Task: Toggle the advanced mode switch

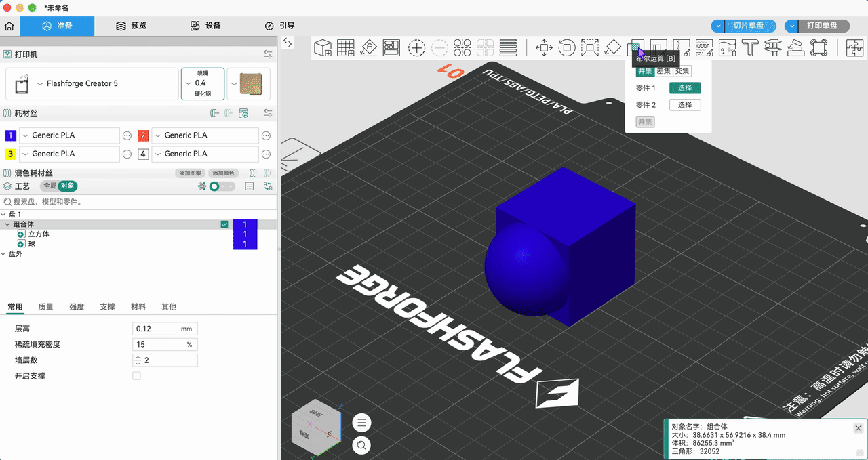Action: click(221, 186)
